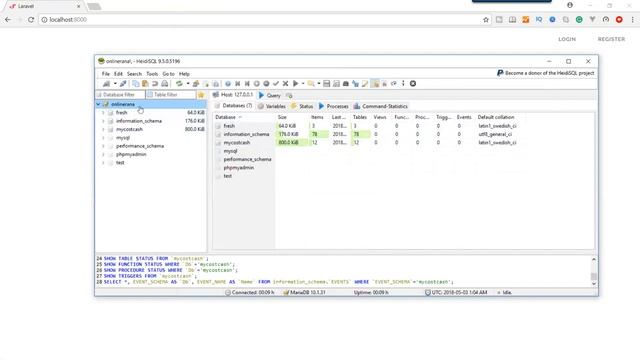640x360 pixels.
Task: Click the new query tab icon
Action: pyautogui.click(x=289, y=96)
